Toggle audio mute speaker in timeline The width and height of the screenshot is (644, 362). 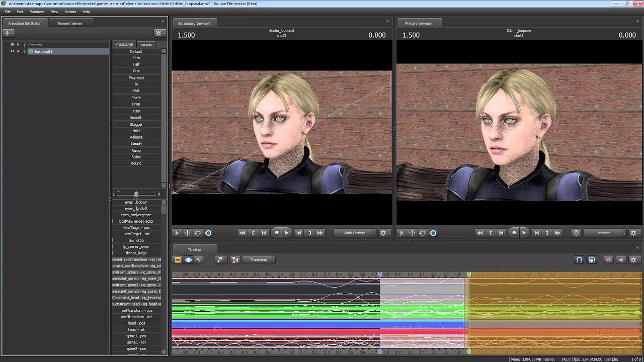(x=621, y=260)
